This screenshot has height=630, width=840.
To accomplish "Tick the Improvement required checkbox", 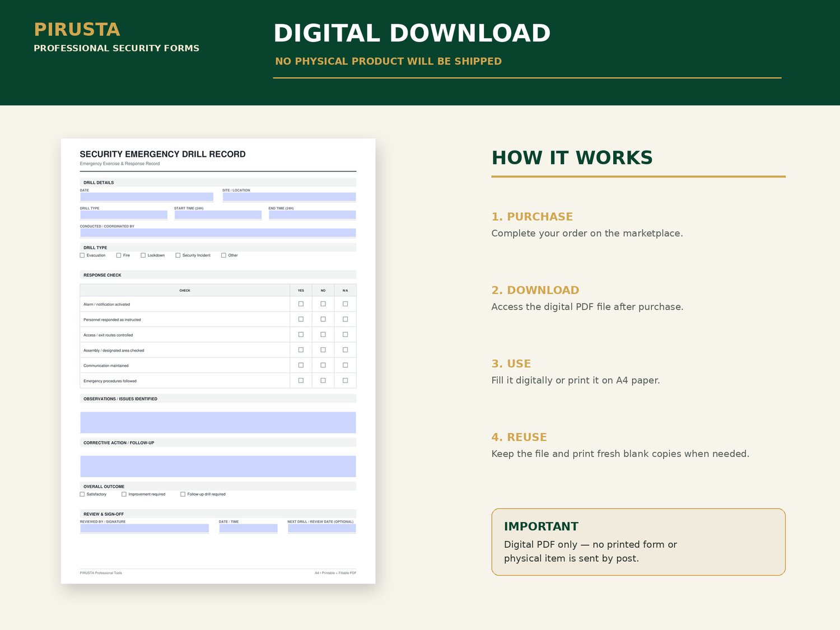I will [124, 494].
